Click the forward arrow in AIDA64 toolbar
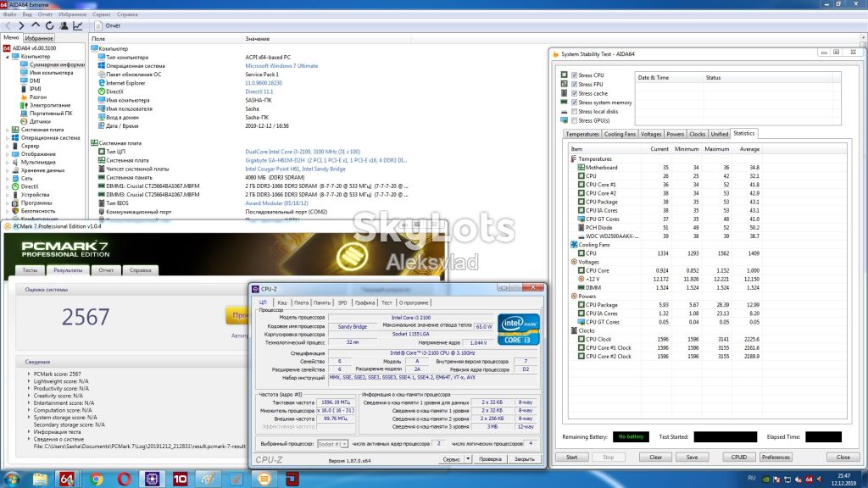868x488 pixels. [21, 25]
